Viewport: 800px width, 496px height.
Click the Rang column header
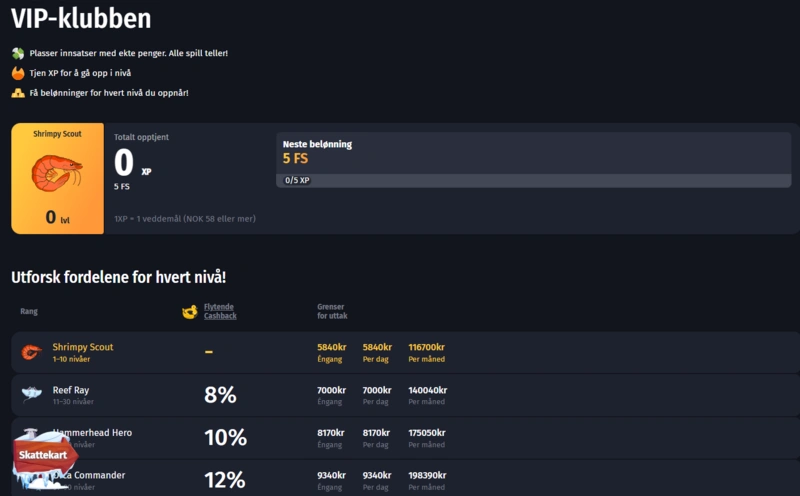tap(29, 311)
